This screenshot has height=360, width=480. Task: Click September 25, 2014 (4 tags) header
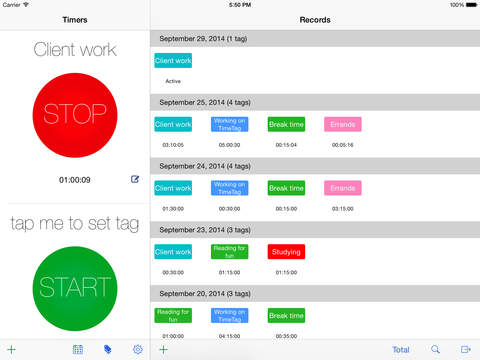pos(315,102)
